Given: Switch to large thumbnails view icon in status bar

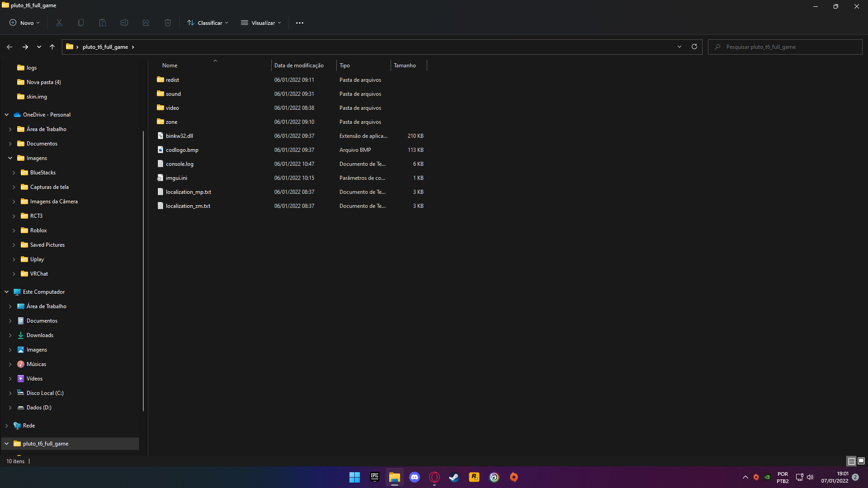Looking at the screenshot, I should [x=861, y=461].
